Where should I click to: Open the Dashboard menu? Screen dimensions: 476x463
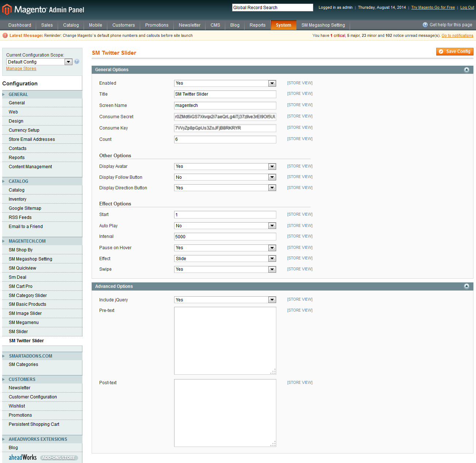point(20,25)
